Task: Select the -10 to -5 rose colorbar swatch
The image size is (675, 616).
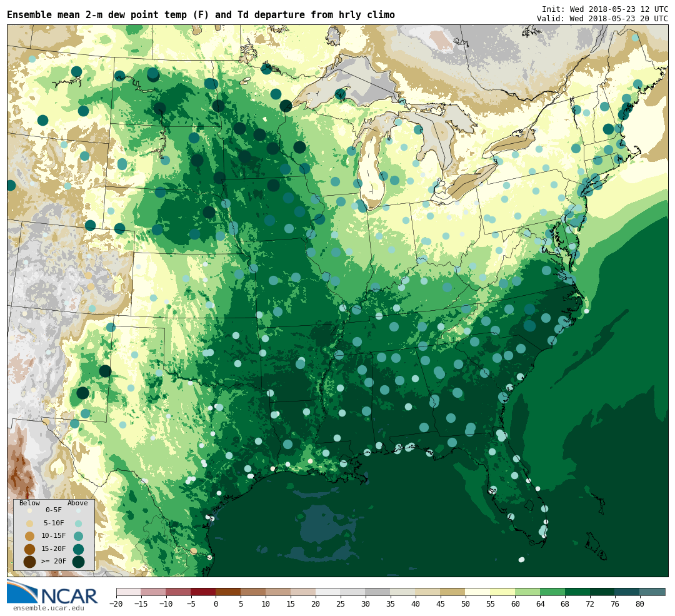Action: click(179, 592)
